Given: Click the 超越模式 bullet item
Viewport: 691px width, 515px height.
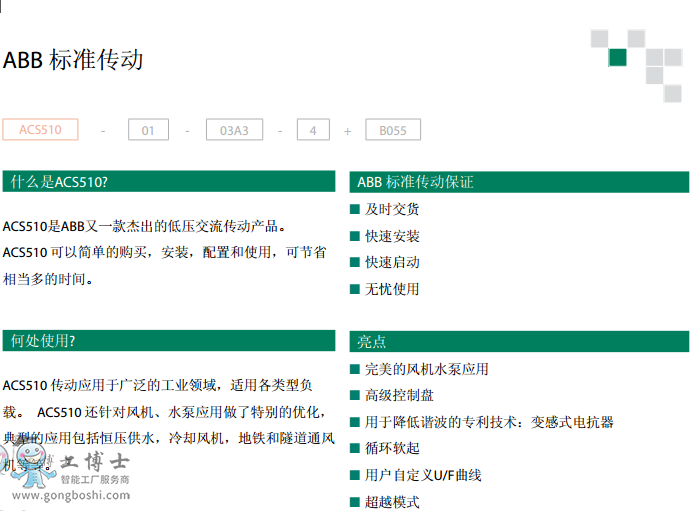Looking at the screenshot, I should [385, 502].
